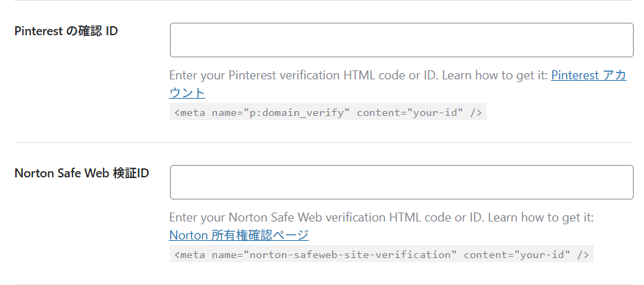
Task: Click the divider line below the Norton section
Action: [322, 284]
